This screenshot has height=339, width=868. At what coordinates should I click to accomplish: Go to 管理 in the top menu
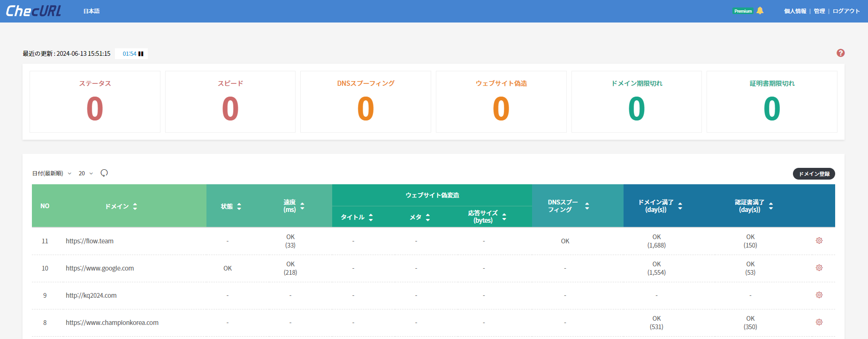pos(819,11)
